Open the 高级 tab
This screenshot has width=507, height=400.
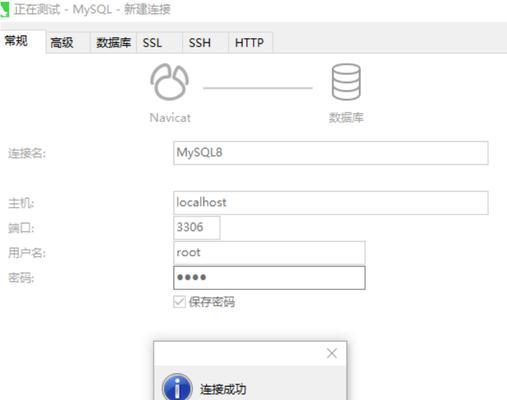pos(68,43)
